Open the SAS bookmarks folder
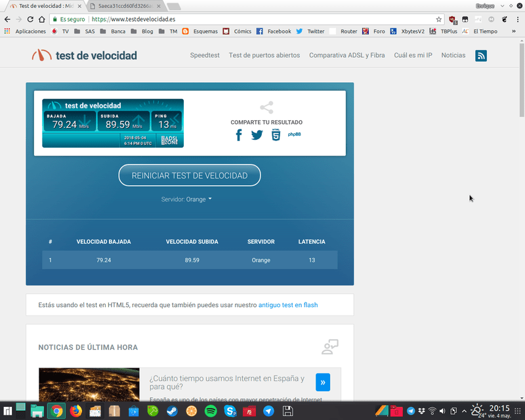 [x=85, y=31]
